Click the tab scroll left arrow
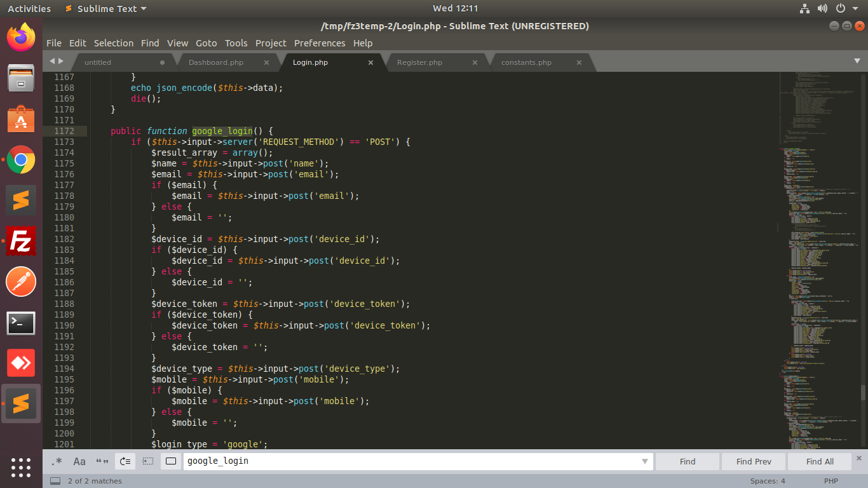The height and width of the screenshot is (488, 868). click(53, 61)
